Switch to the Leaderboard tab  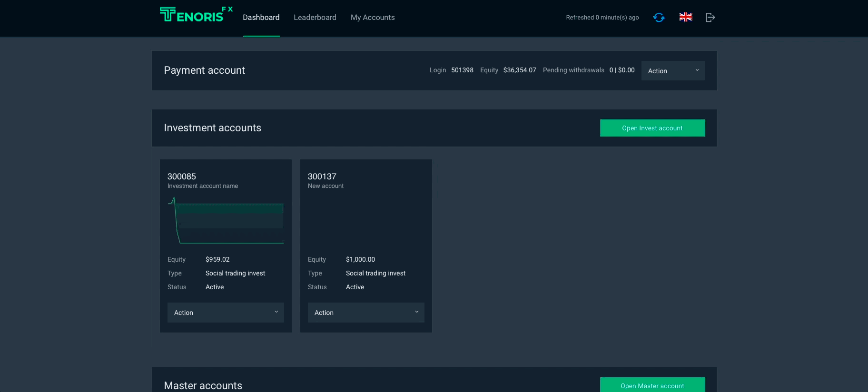[x=315, y=18]
